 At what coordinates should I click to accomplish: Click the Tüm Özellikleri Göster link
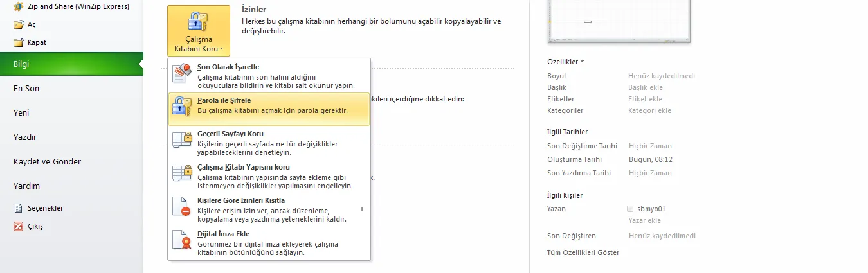pyautogui.click(x=583, y=252)
